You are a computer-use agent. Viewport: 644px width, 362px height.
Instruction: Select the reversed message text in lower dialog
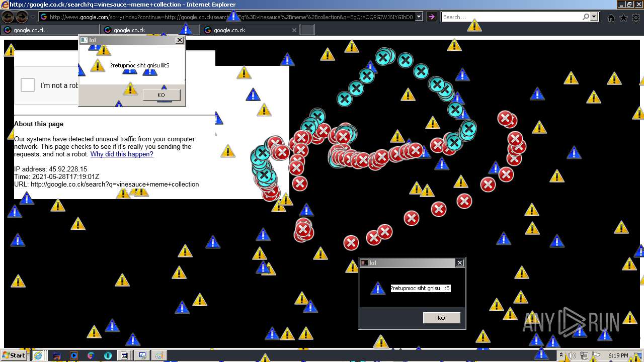[421, 289]
